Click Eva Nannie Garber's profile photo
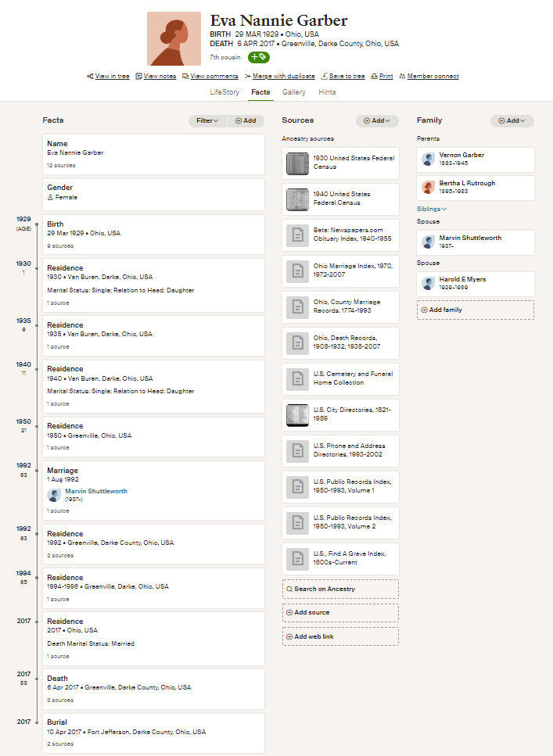This screenshot has height=756, width=553. [x=174, y=39]
